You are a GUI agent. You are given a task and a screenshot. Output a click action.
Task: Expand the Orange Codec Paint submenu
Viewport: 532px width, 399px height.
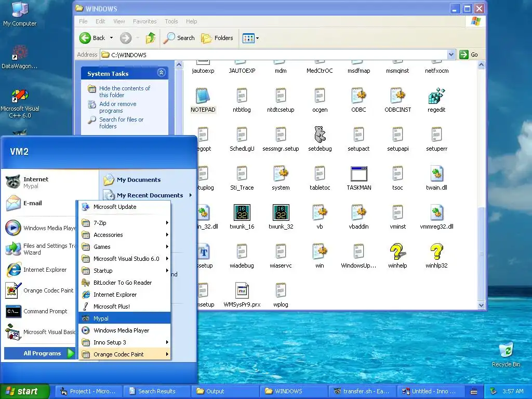[125, 354]
